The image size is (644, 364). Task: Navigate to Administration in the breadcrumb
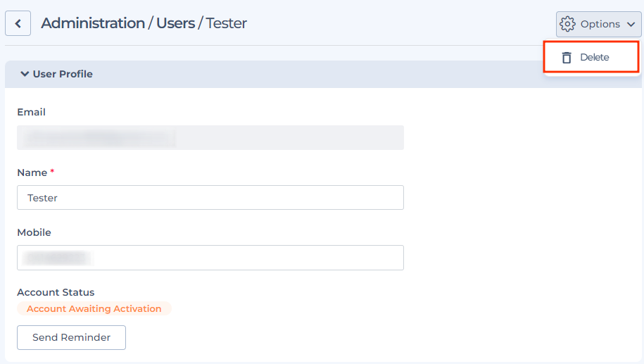point(93,23)
